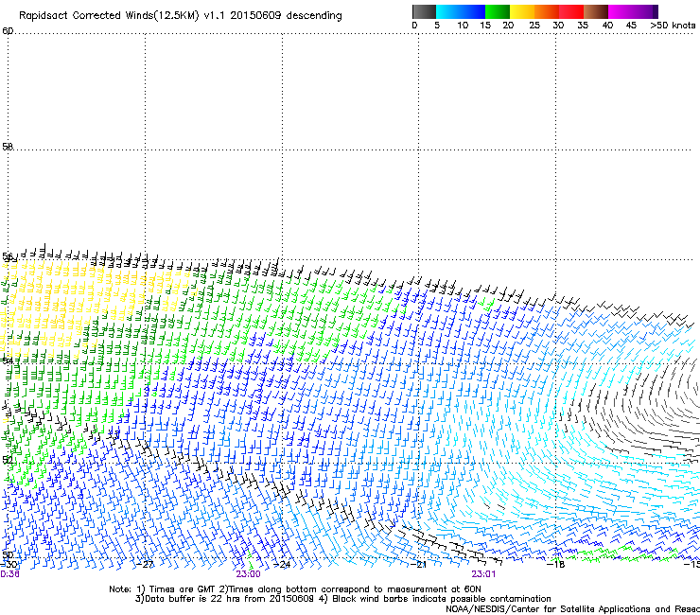Viewport: 700px width, 615px height.
Task: Click the NOAA/NESDIS credit line
Action: click(x=572, y=609)
